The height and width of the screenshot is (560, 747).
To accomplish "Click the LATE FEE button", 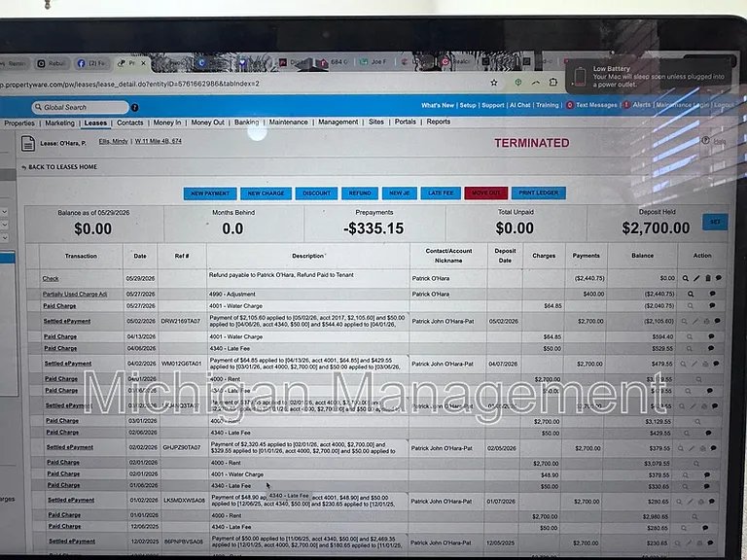I will point(441,192).
